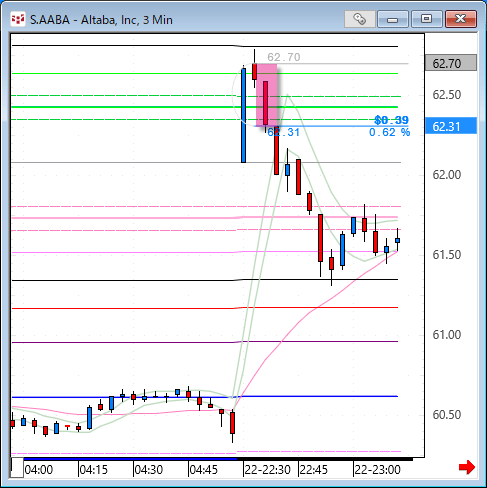
Task: Click the CQG chart window icon
Action: click(18, 19)
